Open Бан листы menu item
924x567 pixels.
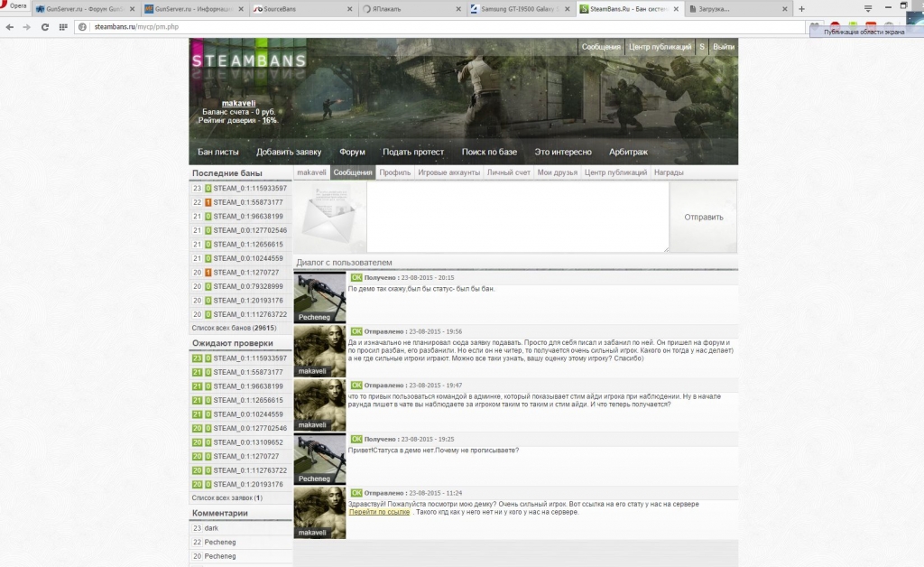click(218, 152)
